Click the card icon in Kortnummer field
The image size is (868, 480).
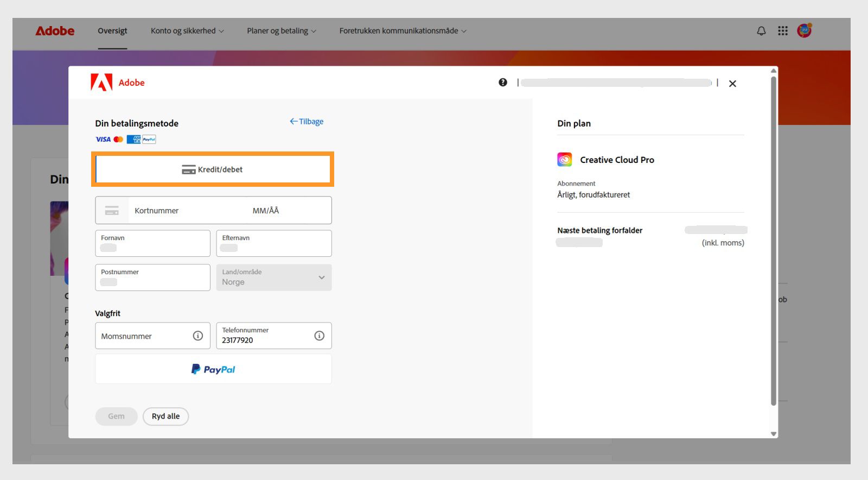point(112,211)
